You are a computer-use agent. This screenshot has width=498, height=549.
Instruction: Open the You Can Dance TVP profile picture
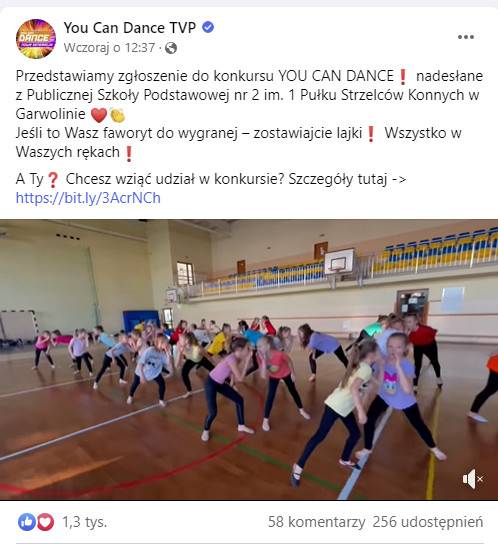pos(36,39)
